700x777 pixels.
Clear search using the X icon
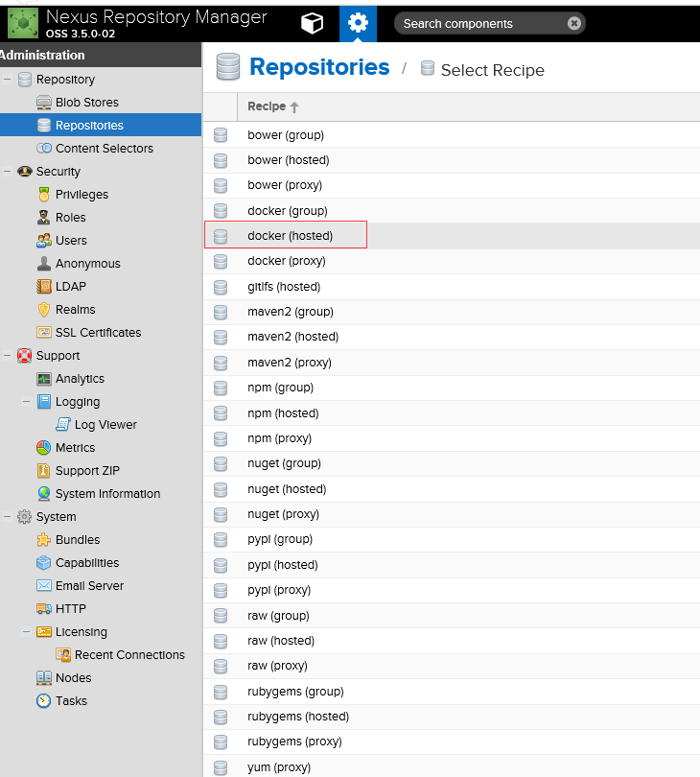tap(573, 24)
